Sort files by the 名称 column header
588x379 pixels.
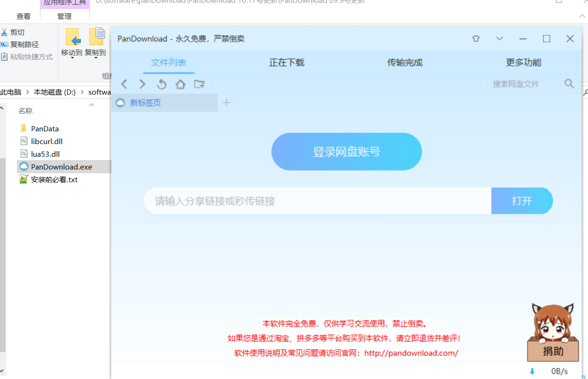tap(25, 111)
